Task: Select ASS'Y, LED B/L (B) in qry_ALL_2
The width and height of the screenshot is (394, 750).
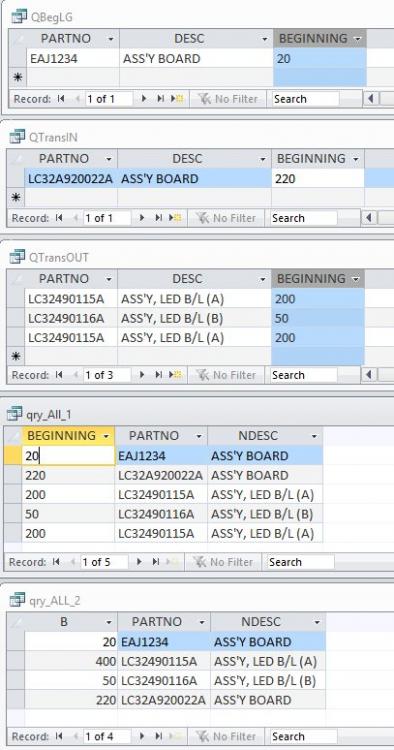Action: click(x=268, y=681)
